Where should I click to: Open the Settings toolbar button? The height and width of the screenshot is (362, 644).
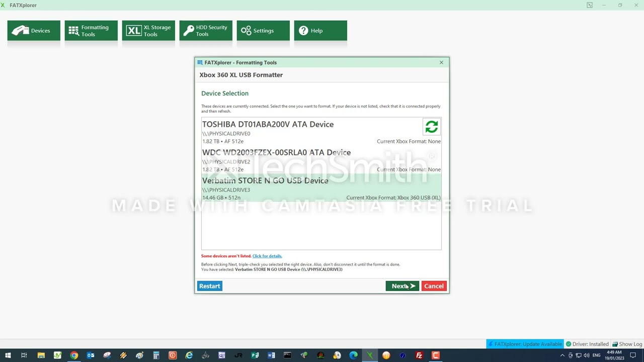pyautogui.click(x=263, y=31)
